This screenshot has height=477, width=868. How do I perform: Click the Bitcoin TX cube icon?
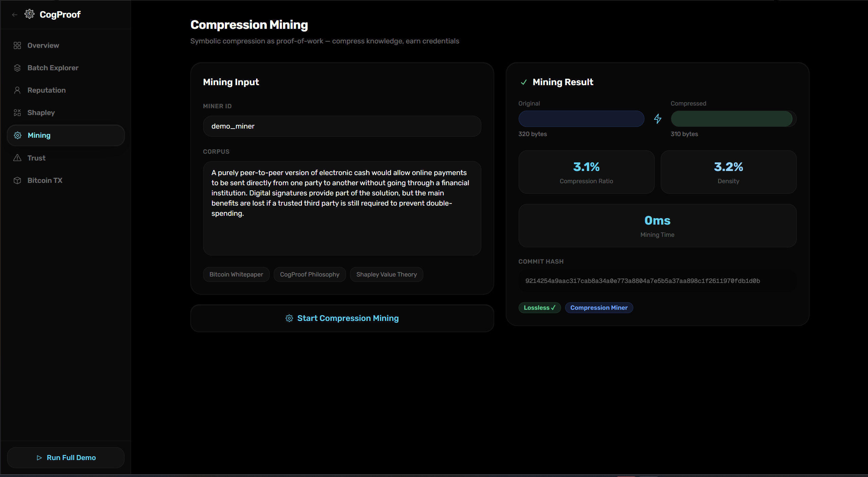[17, 180]
